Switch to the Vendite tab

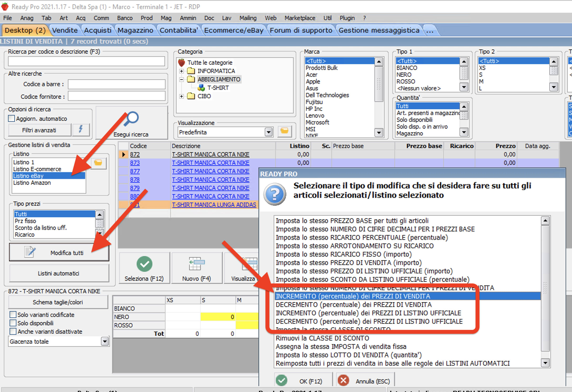pyautogui.click(x=65, y=30)
